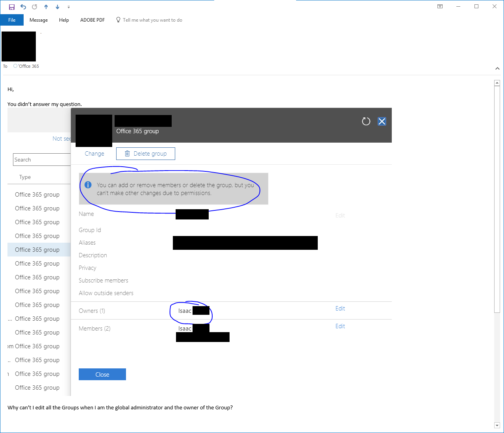Open Ribbon Display Options icon
Screen dimensions: 504x433
click(440, 6)
